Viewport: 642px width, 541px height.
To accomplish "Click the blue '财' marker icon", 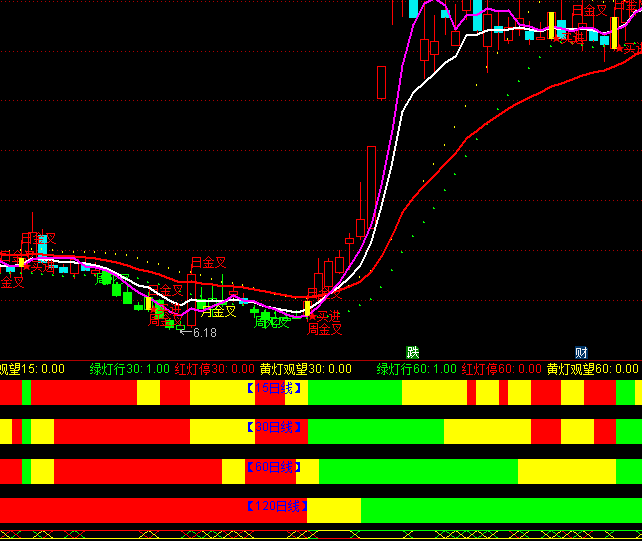I will pyautogui.click(x=581, y=352).
